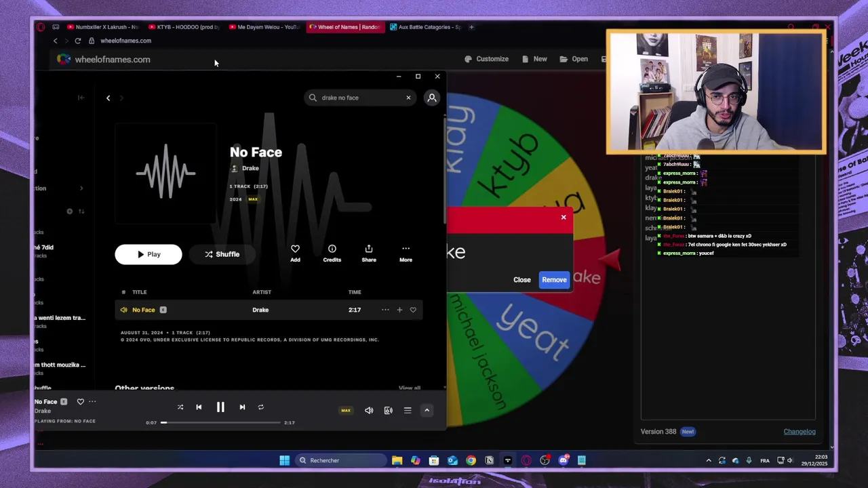
Task: Click the Shuffle button below album art
Action: [x=222, y=254]
